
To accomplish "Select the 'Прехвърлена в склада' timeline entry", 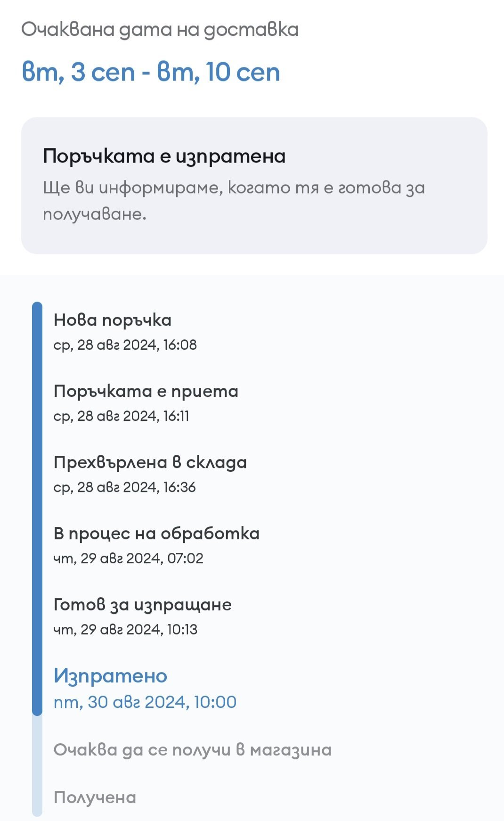I will (x=150, y=462).
